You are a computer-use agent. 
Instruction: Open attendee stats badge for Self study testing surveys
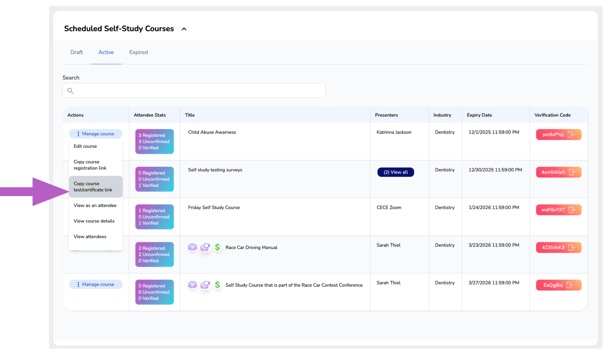[154, 179]
